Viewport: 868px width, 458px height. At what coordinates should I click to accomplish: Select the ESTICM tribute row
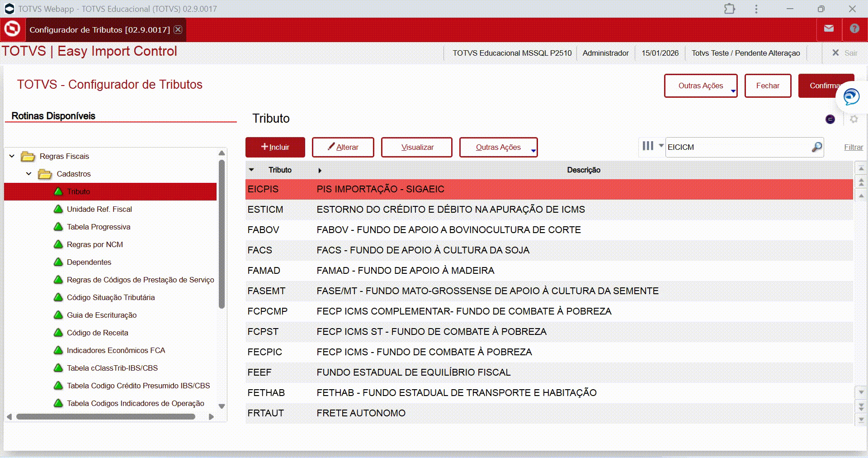pos(549,210)
